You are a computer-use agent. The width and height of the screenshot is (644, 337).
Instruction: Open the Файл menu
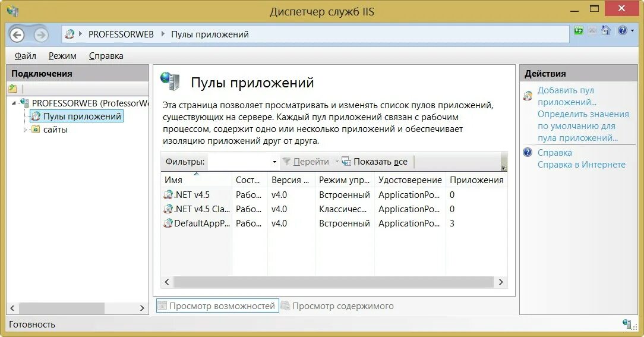[x=26, y=56]
